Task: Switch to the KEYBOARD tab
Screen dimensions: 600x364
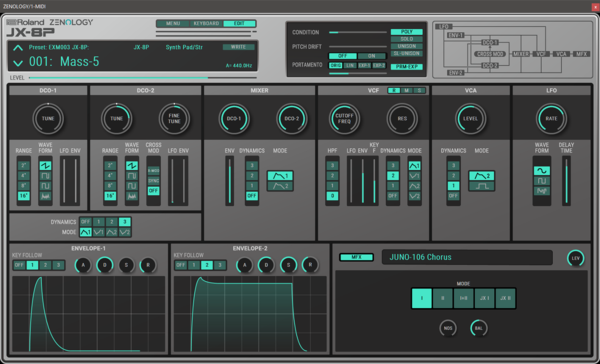Action: point(206,23)
